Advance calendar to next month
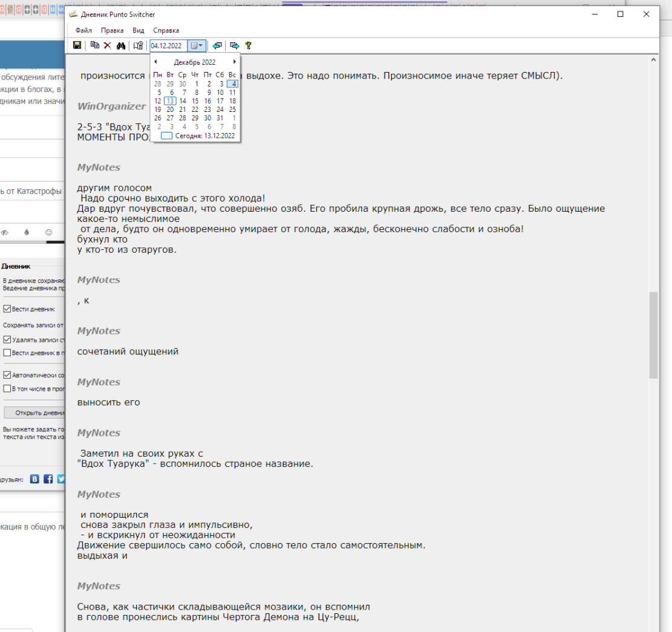The image size is (672, 632). tap(235, 62)
